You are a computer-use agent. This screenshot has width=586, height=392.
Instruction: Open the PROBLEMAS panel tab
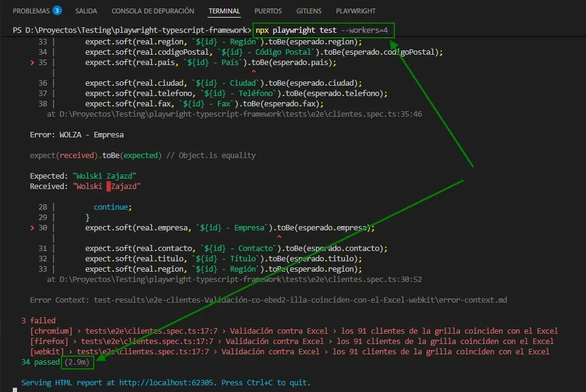tap(31, 11)
